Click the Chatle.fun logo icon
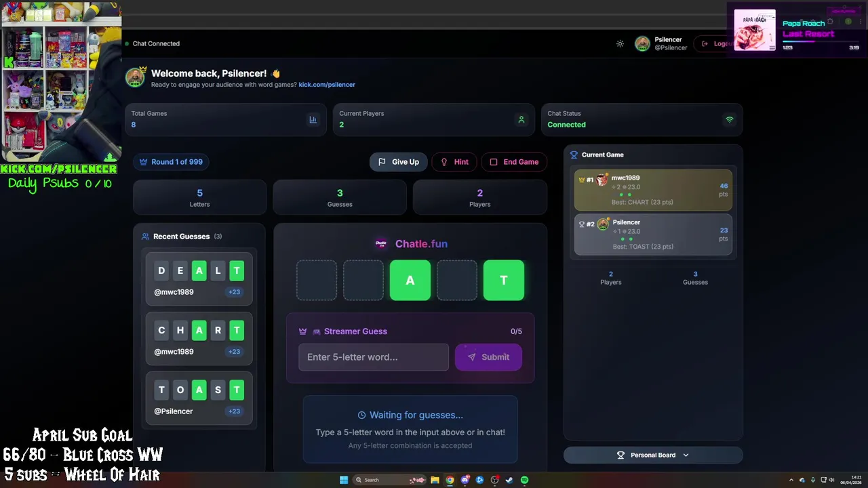Screen dimensions: 868x488 tap(381, 244)
